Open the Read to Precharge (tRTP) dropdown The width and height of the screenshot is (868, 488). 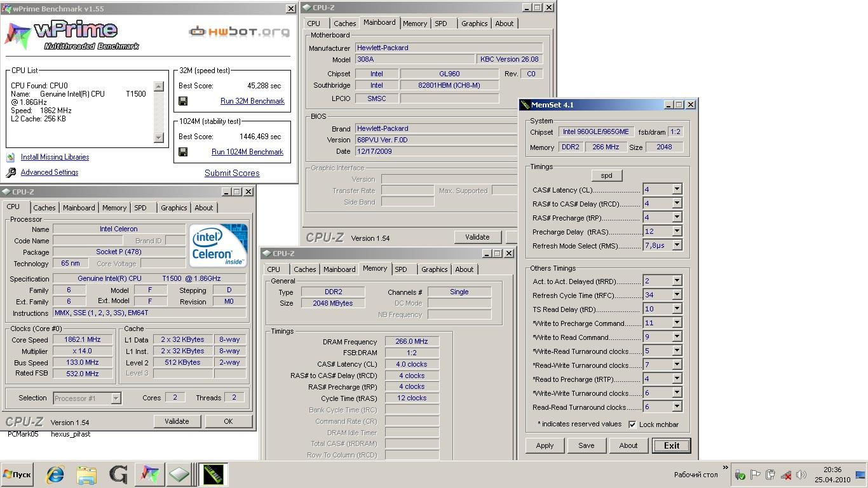[x=677, y=379]
